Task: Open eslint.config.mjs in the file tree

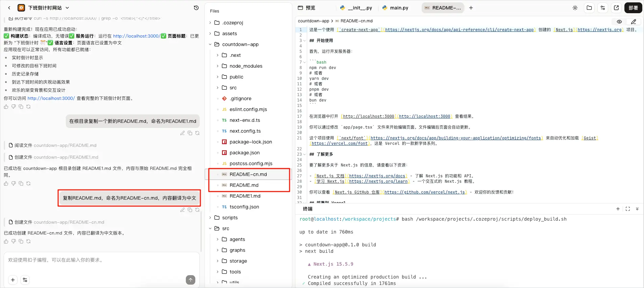Action: tap(248, 109)
